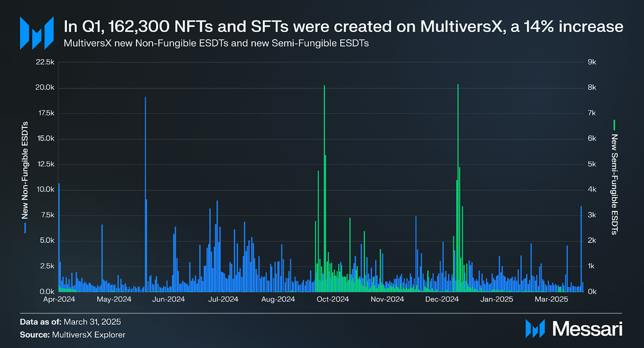Click the '17.5k' left axis value
This screenshot has height=348, width=644.
(46, 113)
